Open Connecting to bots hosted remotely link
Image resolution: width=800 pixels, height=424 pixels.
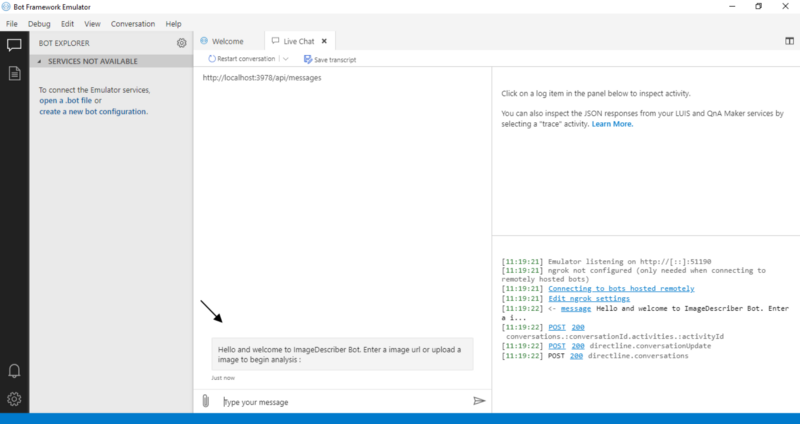coord(621,288)
